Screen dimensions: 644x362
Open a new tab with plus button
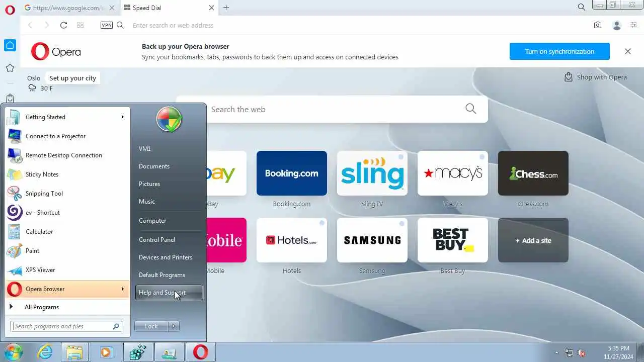[226, 8]
